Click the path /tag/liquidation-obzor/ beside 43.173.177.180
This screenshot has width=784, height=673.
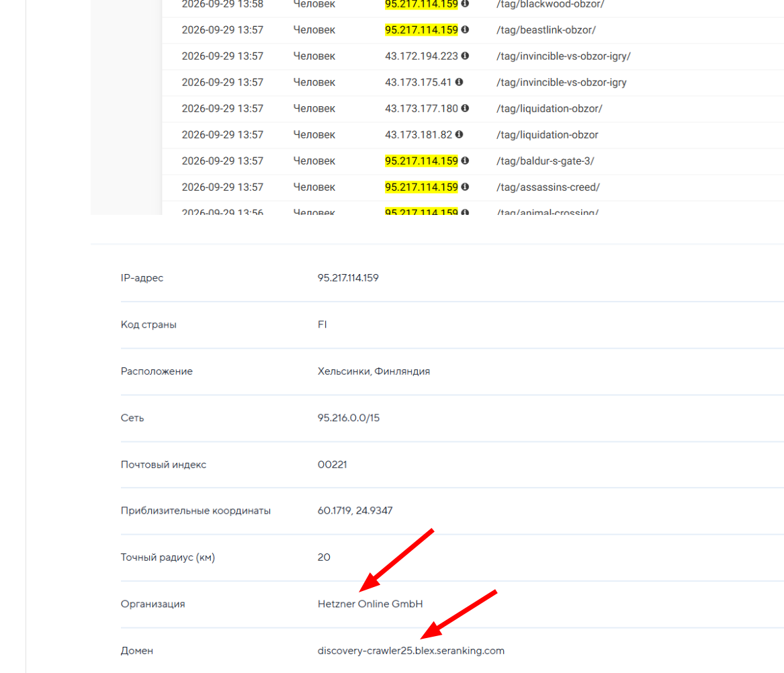click(550, 109)
